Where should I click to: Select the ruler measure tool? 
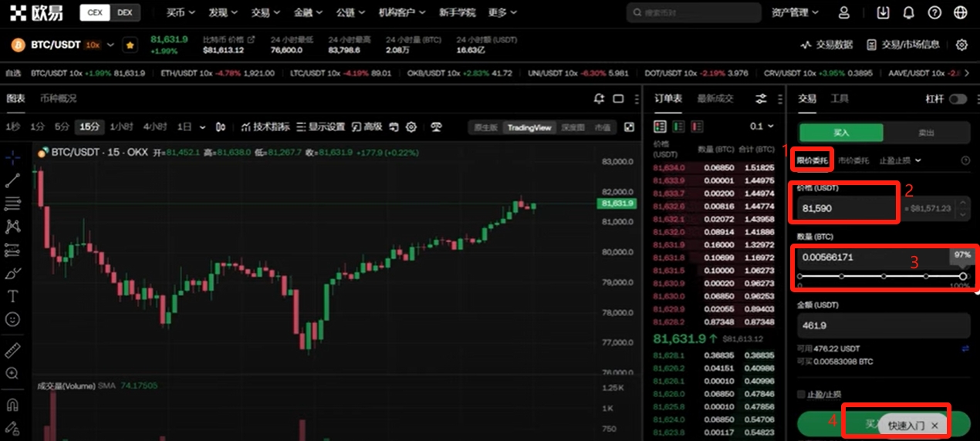(12, 351)
